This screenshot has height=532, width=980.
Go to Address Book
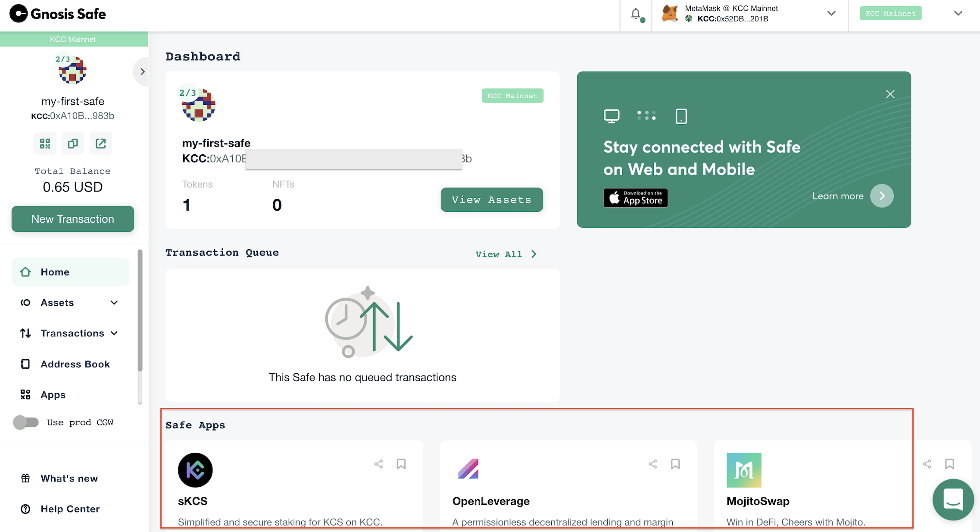(75, 364)
